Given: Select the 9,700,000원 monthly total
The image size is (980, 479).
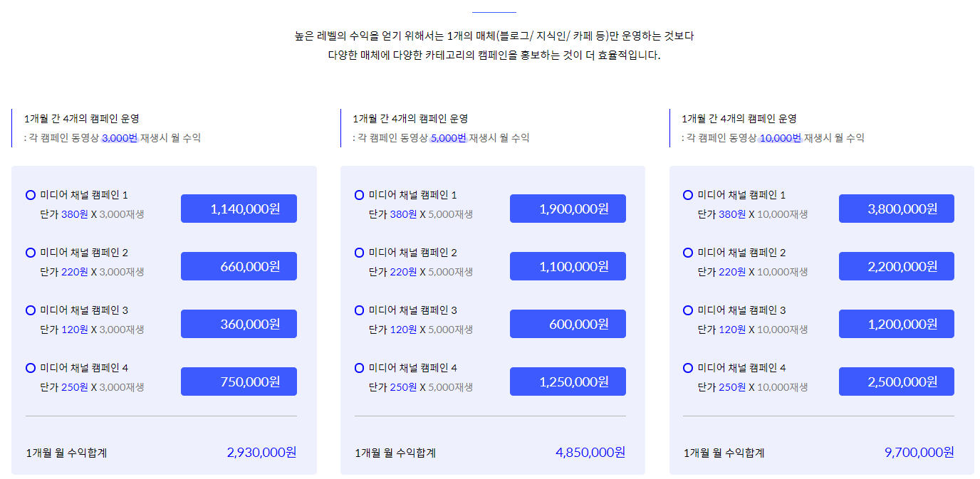Looking at the screenshot, I should point(919,453).
